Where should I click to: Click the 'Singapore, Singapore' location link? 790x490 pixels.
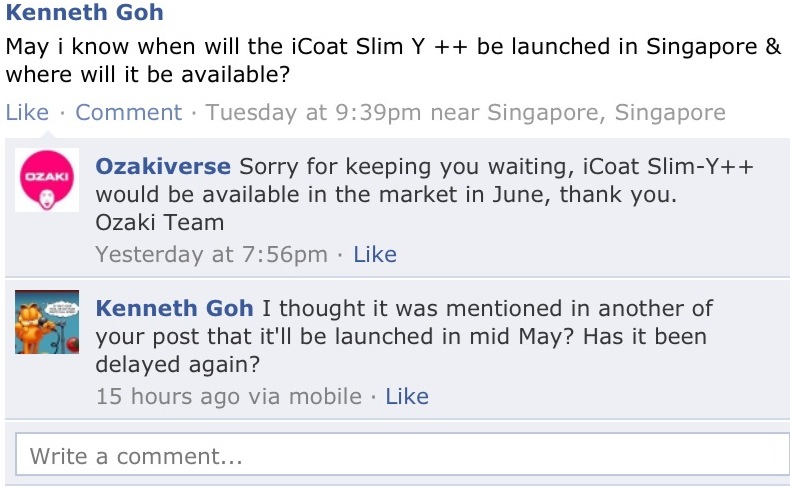tap(606, 112)
